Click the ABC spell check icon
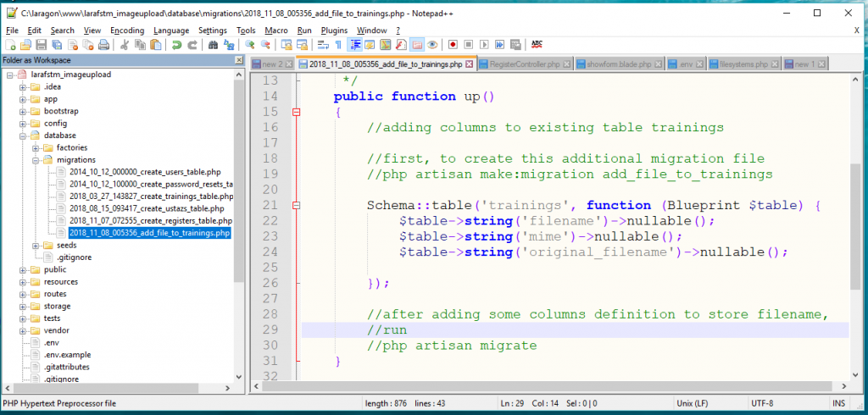This screenshot has width=868, height=415. (536, 44)
